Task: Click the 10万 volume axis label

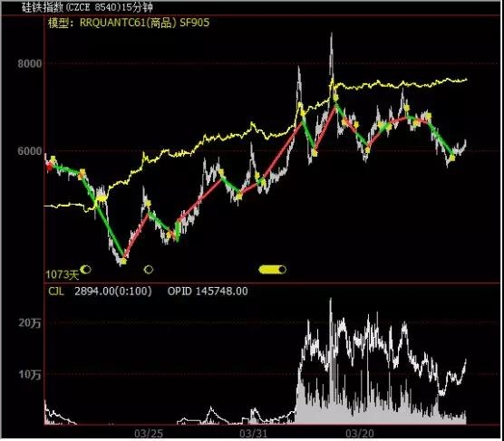Action: [30, 374]
